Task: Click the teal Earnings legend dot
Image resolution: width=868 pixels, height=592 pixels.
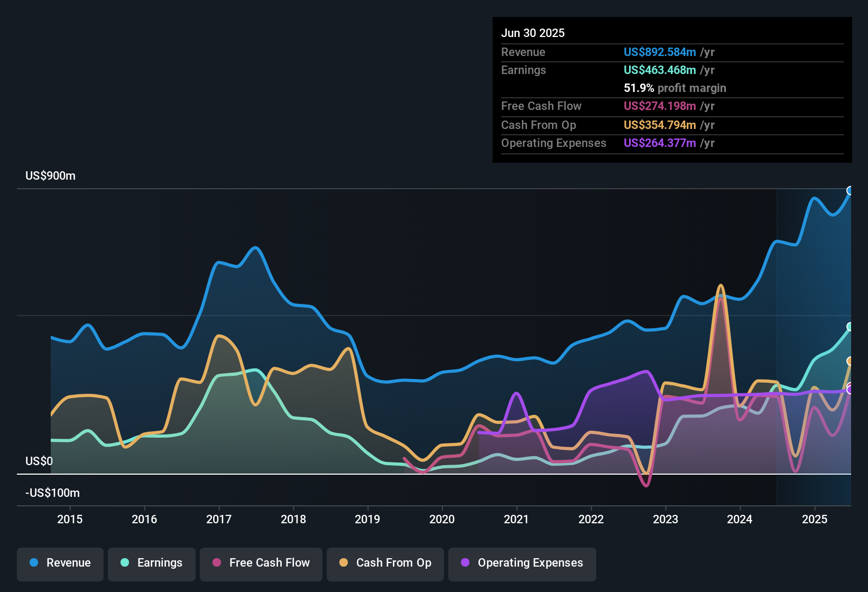Action: pos(125,562)
